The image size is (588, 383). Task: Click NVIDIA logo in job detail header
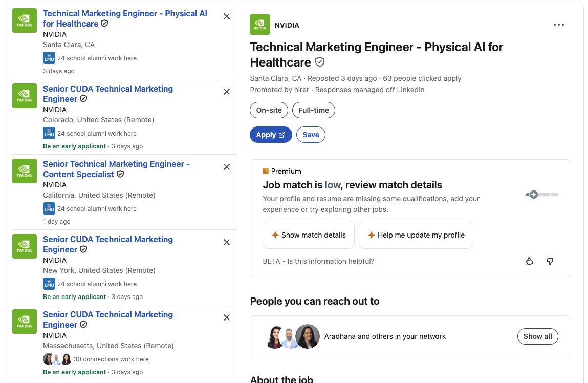(260, 25)
